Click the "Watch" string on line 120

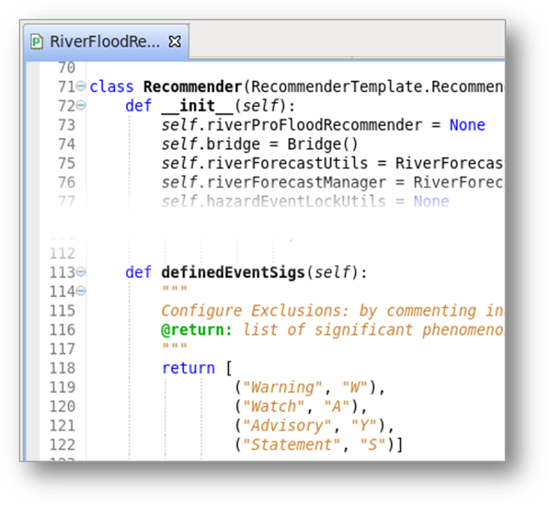click(x=273, y=407)
